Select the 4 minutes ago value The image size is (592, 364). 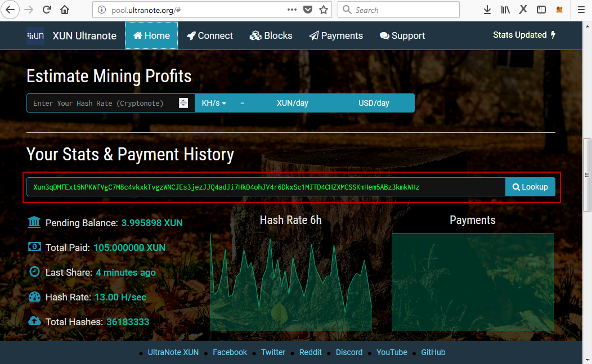click(125, 273)
